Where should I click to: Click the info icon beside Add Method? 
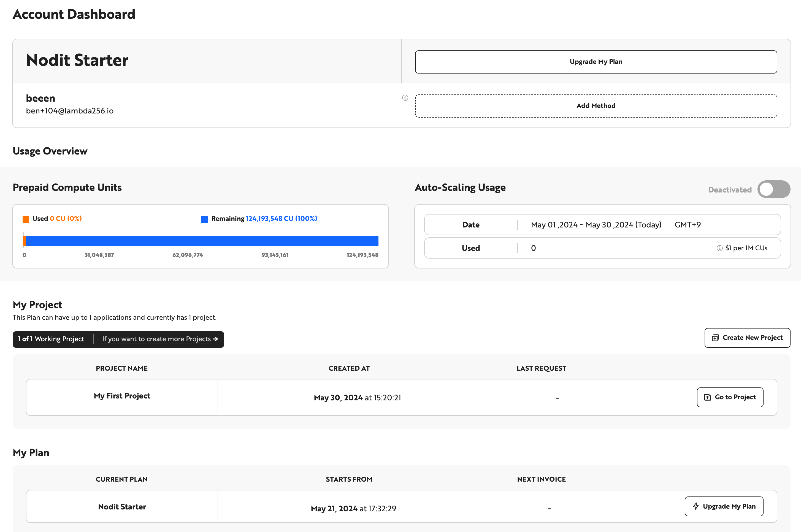click(x=405, y=97)
